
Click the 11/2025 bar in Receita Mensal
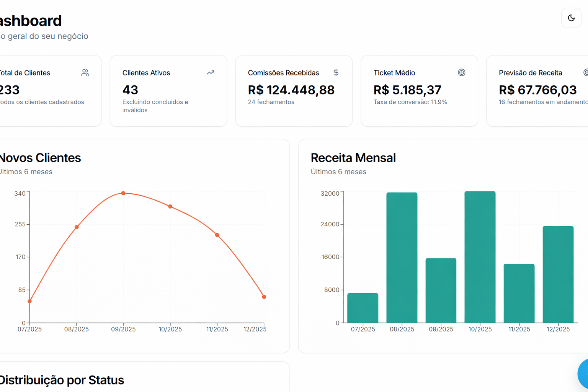[x=519, y=293]
